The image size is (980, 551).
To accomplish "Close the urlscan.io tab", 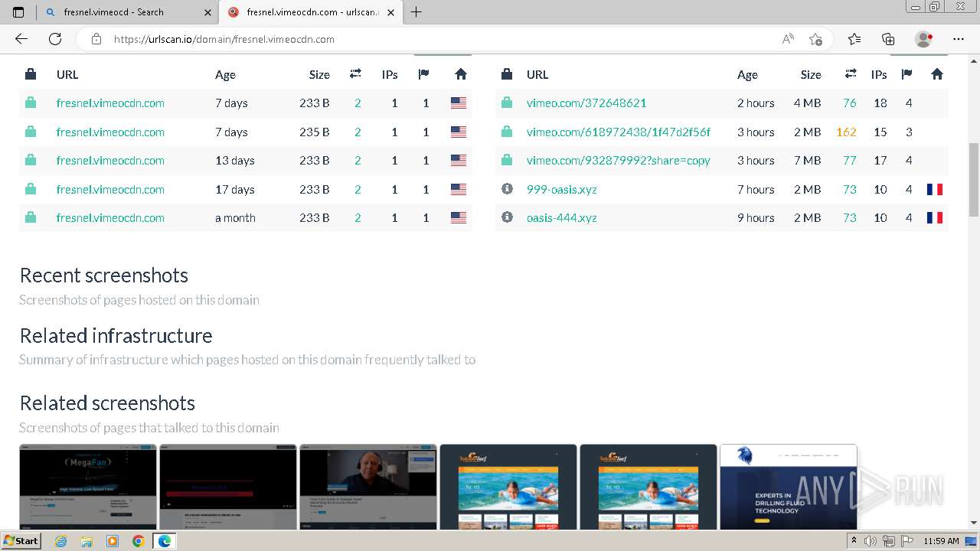I will 390,12.
